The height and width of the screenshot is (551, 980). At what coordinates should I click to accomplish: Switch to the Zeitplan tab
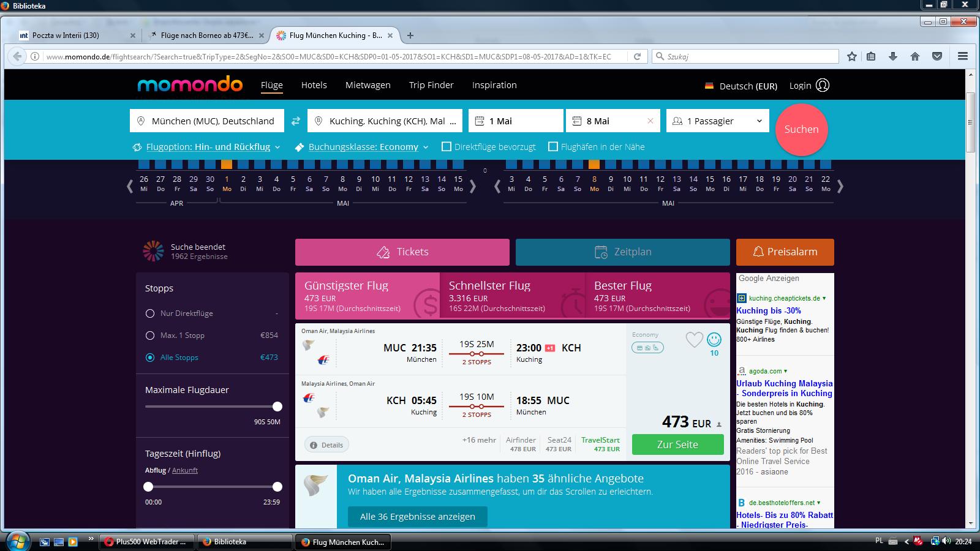click(623, 252)
